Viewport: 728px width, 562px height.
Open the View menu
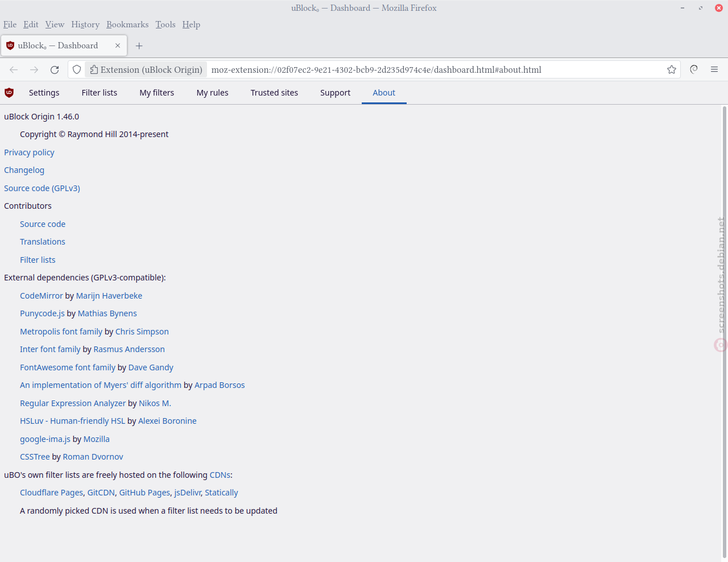55,24
